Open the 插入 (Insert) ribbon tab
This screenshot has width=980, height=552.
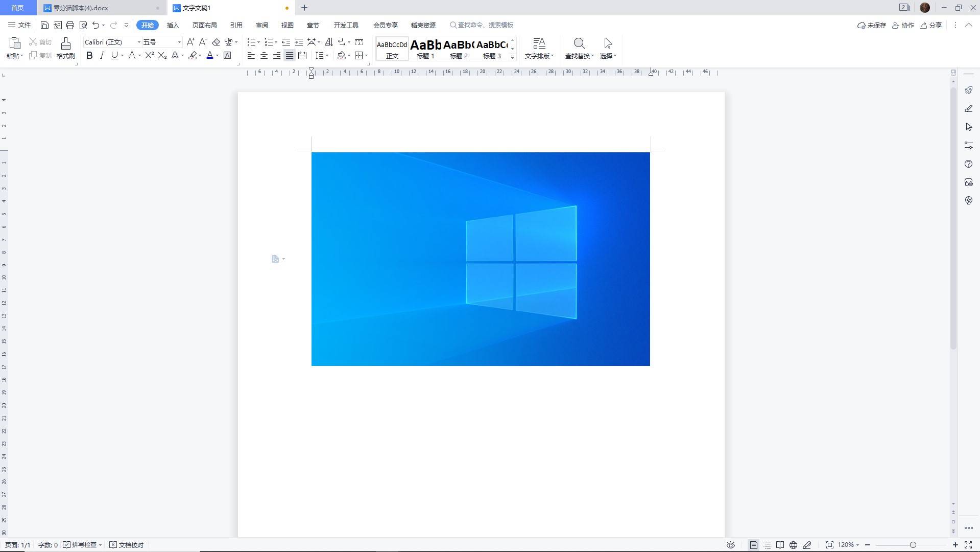173,25
